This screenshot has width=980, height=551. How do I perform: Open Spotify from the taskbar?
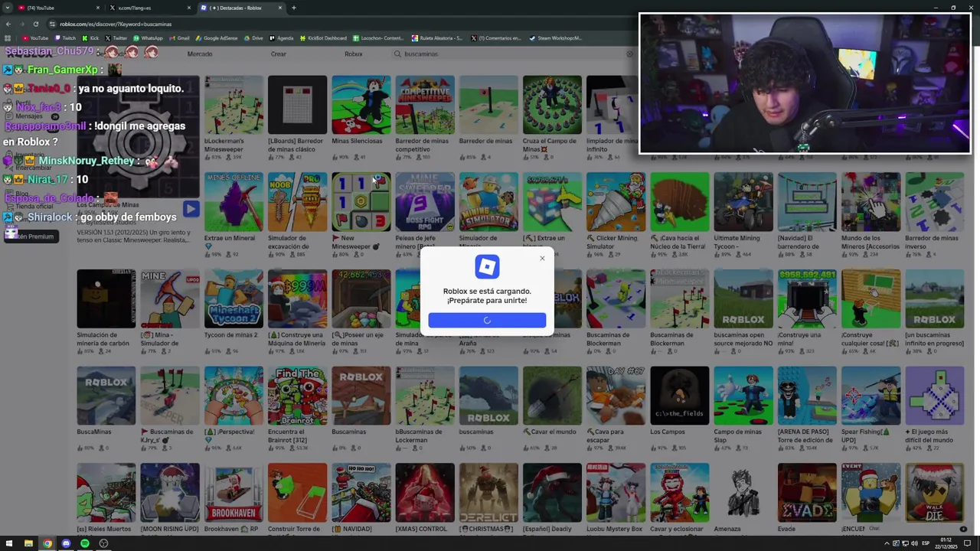coord(85,543)
